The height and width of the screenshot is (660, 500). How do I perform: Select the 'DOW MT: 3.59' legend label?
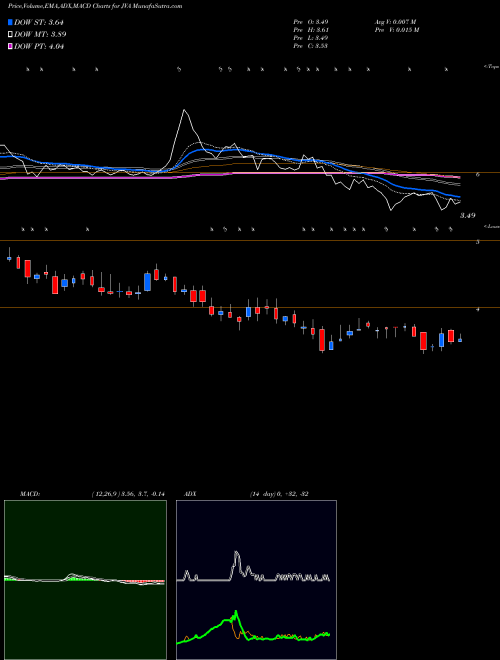pyautogui.click(x=40, y=34)
